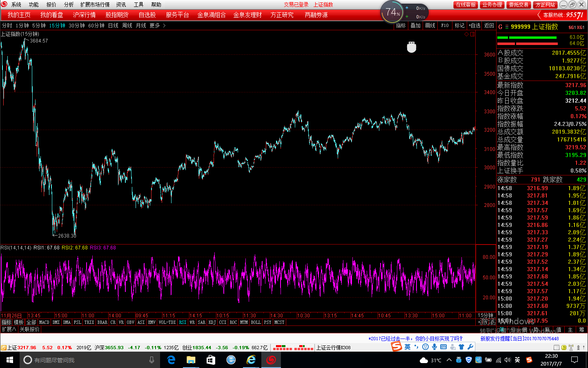Viewport: 588px width, 368px height.
Task: Select the 月线 chart period
Action: pyautogui.click(x=141, y=25)
